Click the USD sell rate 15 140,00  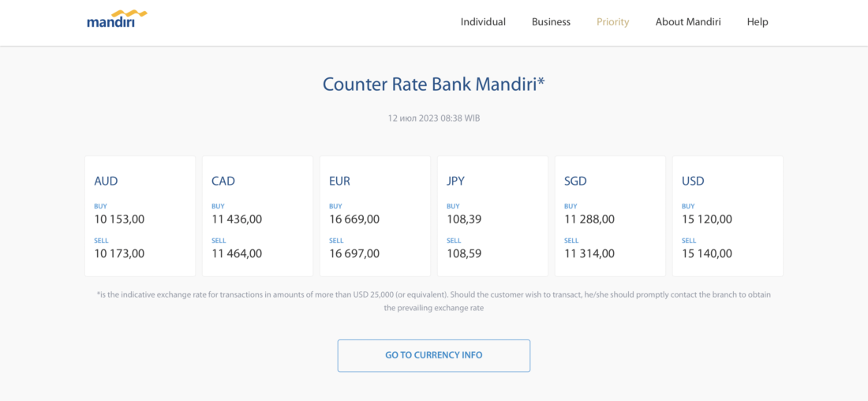point(707,254)
